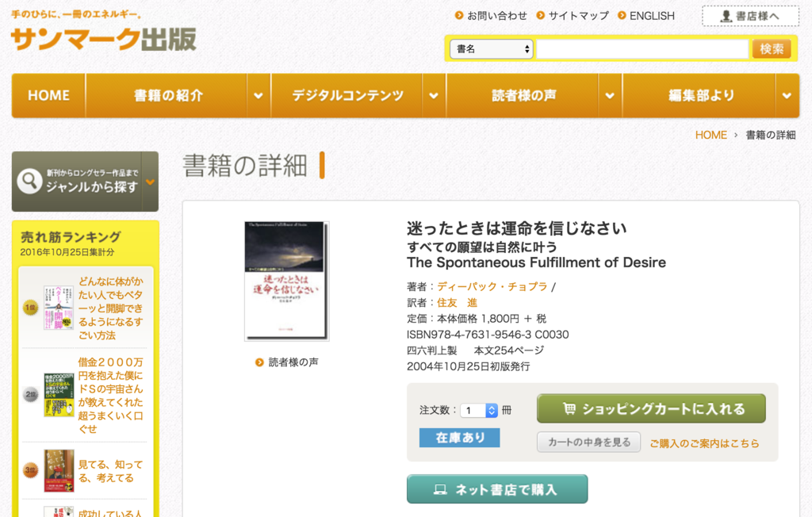This screenshot has width=812, height=517.
Task: Open the お問い合わせ link
Action: click(x=496, y=16)
